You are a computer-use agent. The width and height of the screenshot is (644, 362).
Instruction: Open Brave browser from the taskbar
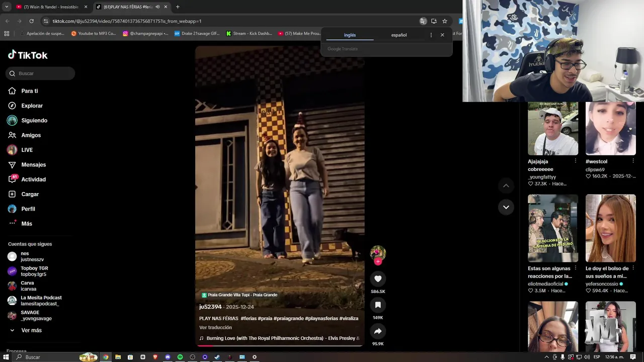point(155,357)
